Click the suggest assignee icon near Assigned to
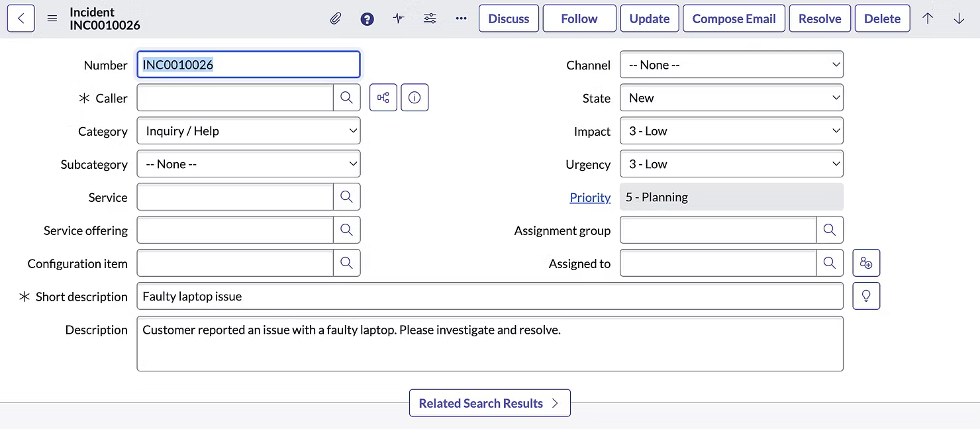The image size is (980, 429). (x=866, y=263)
